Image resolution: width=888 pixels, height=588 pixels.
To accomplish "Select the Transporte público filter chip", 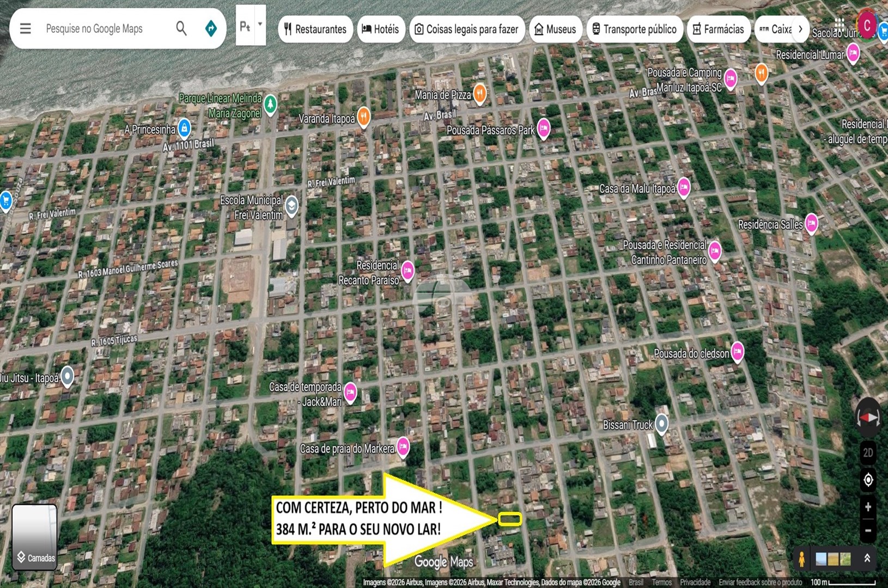I will 635,29.
